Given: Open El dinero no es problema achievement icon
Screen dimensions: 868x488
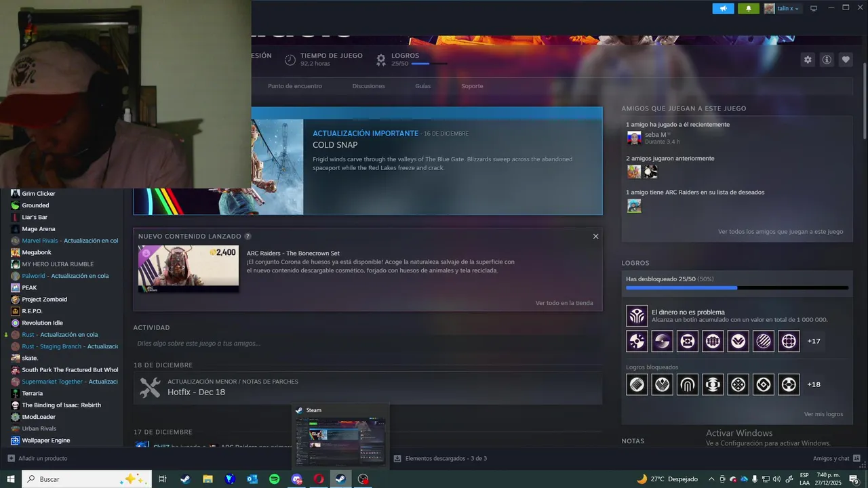Looking at the screenshot, I should [x=637, y=316].
